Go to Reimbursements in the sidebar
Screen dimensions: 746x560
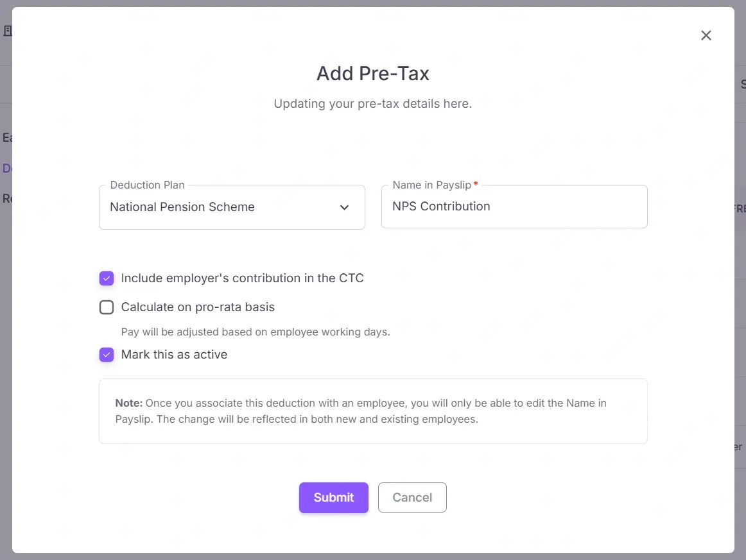8,198
